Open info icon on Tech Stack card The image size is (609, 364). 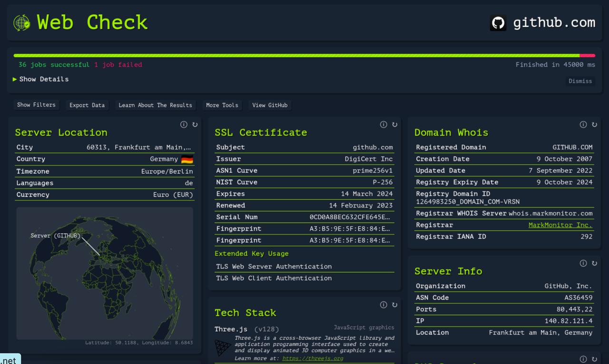[383, 305]
